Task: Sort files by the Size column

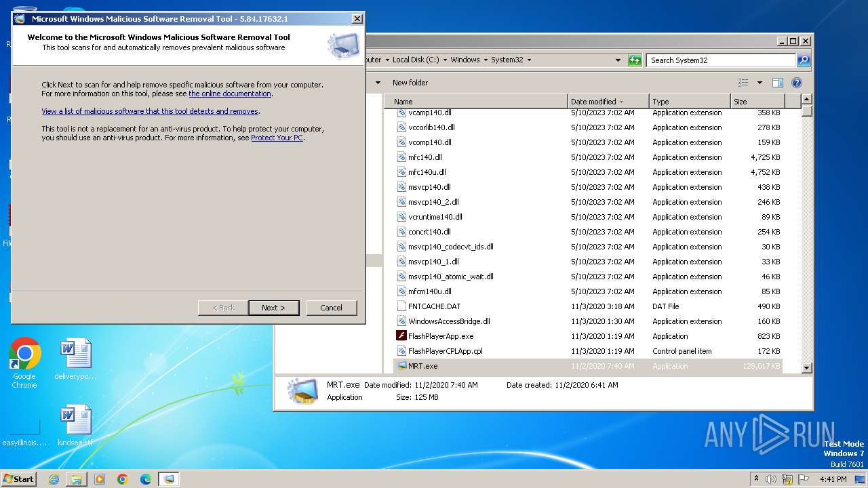Action: click(757, 102)
